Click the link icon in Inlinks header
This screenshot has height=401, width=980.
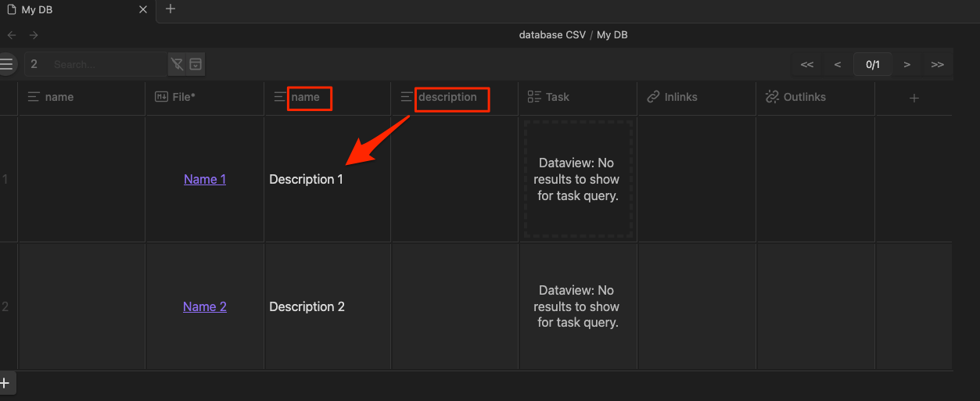tap(653, 97)
